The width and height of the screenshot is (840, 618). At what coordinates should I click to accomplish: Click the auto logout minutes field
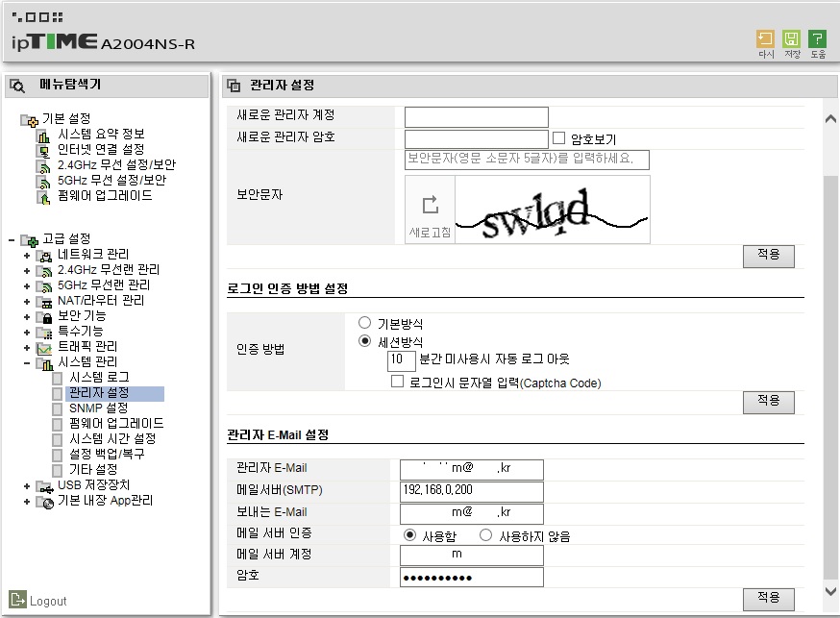401,359
